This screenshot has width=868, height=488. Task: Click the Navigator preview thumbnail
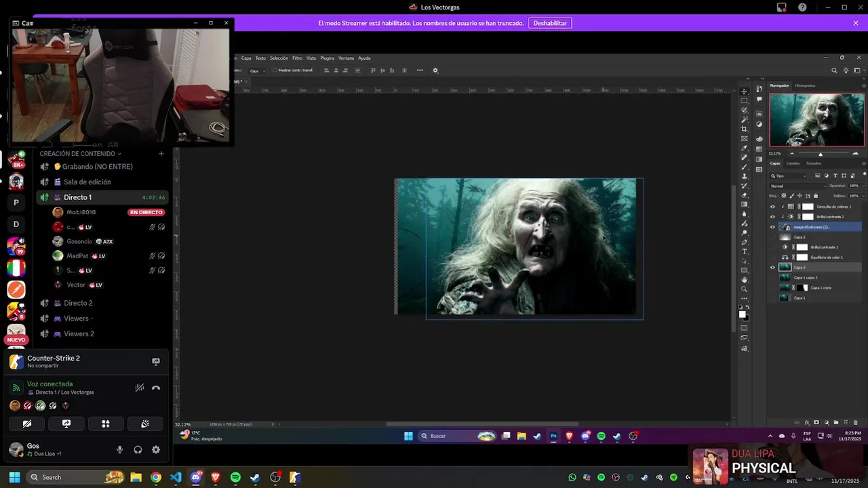click(816, 119)
